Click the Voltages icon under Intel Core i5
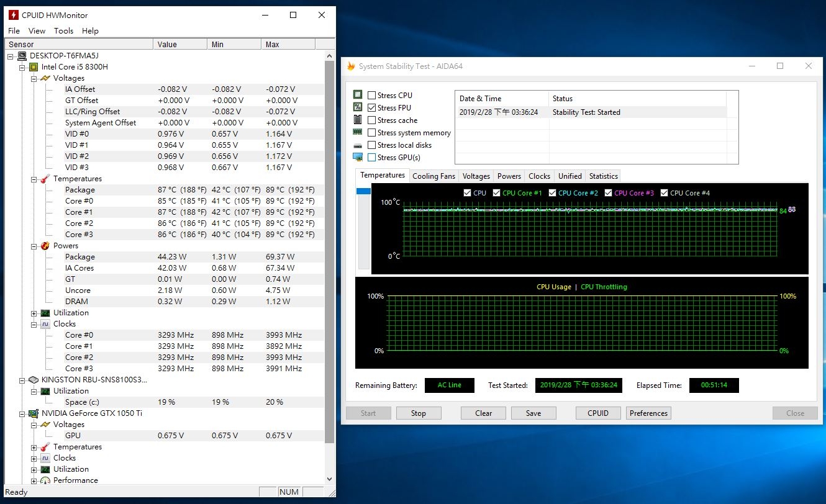This screenshot has height=504, width=826. point(45,78)
